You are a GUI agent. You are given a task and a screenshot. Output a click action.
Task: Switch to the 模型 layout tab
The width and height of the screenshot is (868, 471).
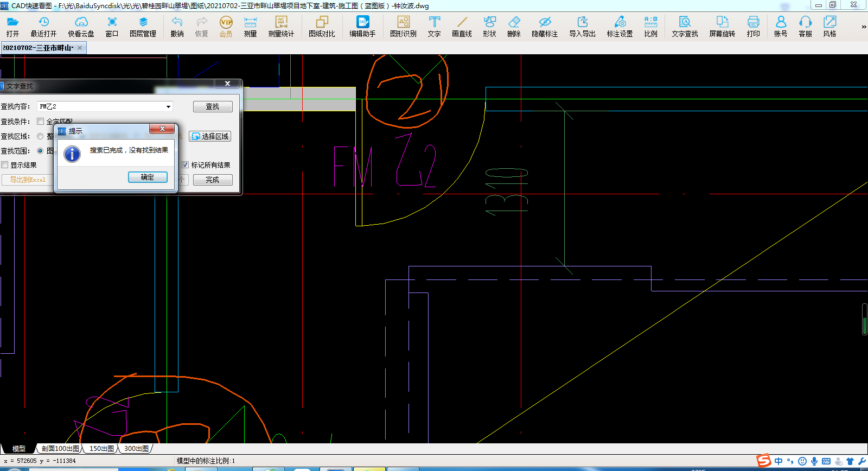tap(19, 449)
